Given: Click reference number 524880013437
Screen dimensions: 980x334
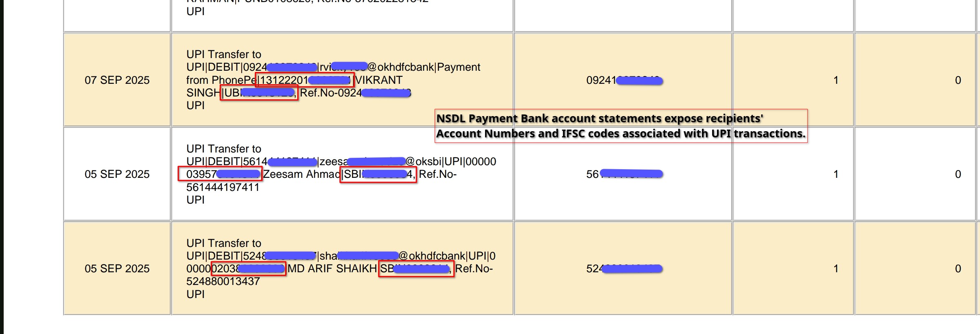Looking at the screenshot, I should coord(223,281).
